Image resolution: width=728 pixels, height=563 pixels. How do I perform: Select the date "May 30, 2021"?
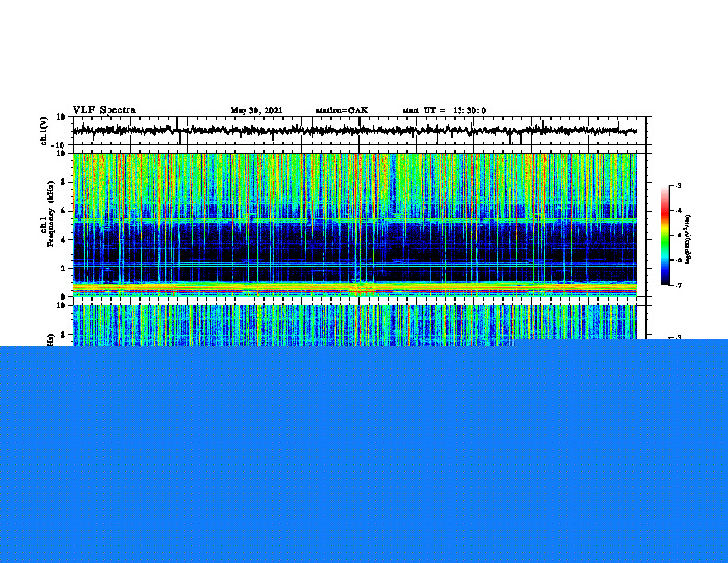[x=256, y=110]
